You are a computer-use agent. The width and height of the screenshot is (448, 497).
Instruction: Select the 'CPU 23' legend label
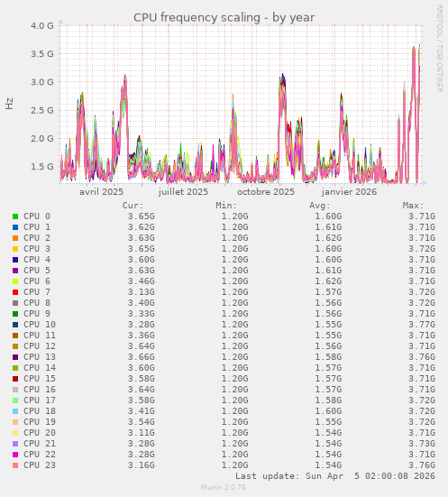tap(40, 465)
